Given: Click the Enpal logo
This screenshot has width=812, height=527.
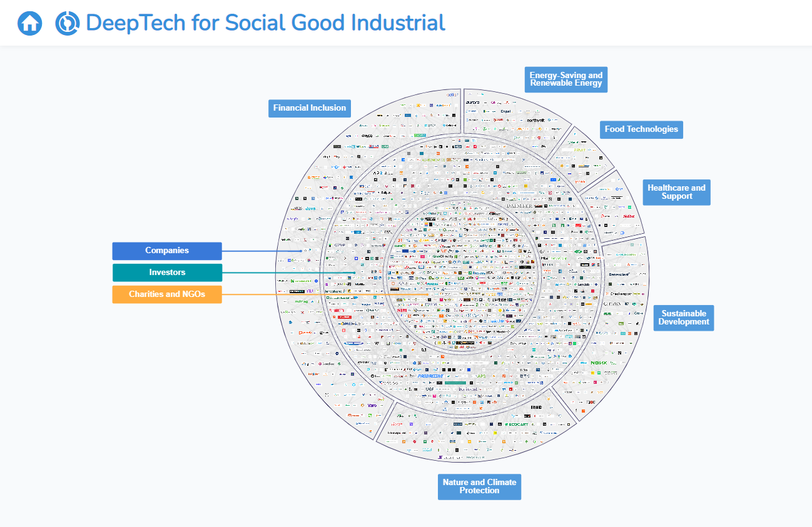Looking at the screenshot, I should [505, 111].
